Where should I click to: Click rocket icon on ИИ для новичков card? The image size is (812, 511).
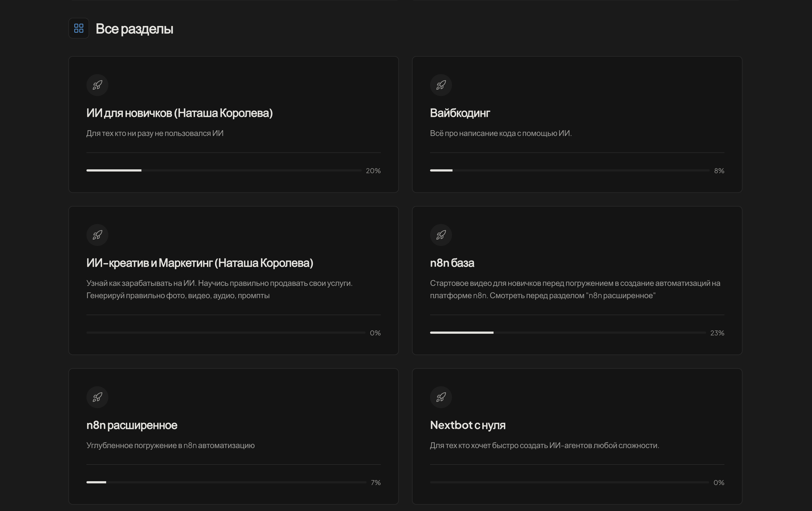[x=97, y=85]
